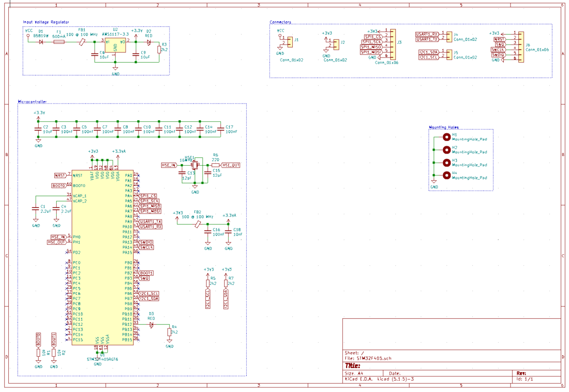Screen dimensions: 569x392
Task: Click the I2C1_SDA label on connector J5
Action: click(429, 52)
